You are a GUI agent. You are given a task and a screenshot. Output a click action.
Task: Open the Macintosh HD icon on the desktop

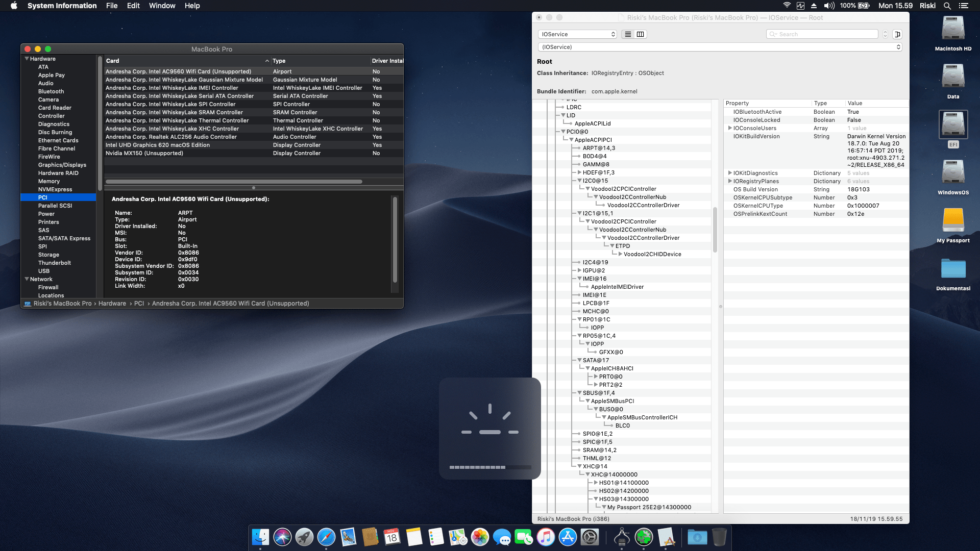tap(952, 30)
